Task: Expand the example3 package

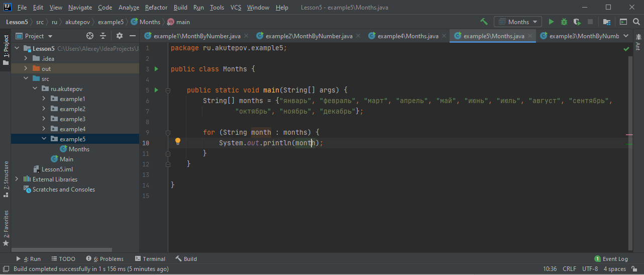Action: (44, 119)
